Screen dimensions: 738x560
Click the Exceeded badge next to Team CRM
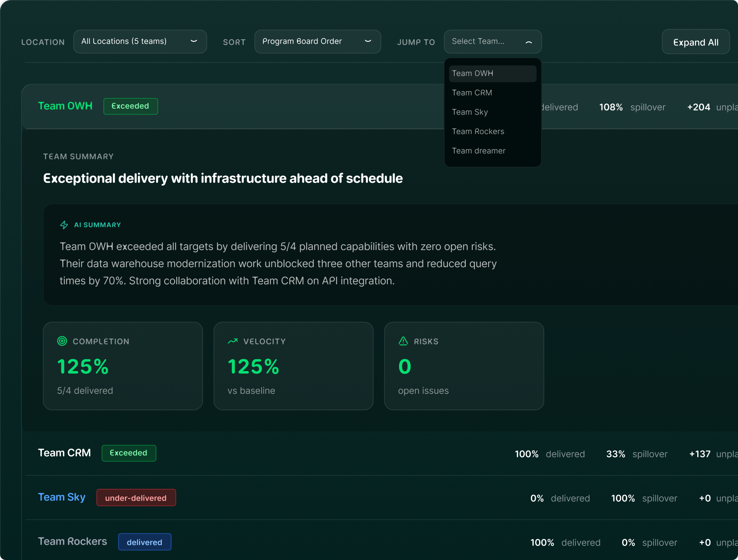coord(129,453)
